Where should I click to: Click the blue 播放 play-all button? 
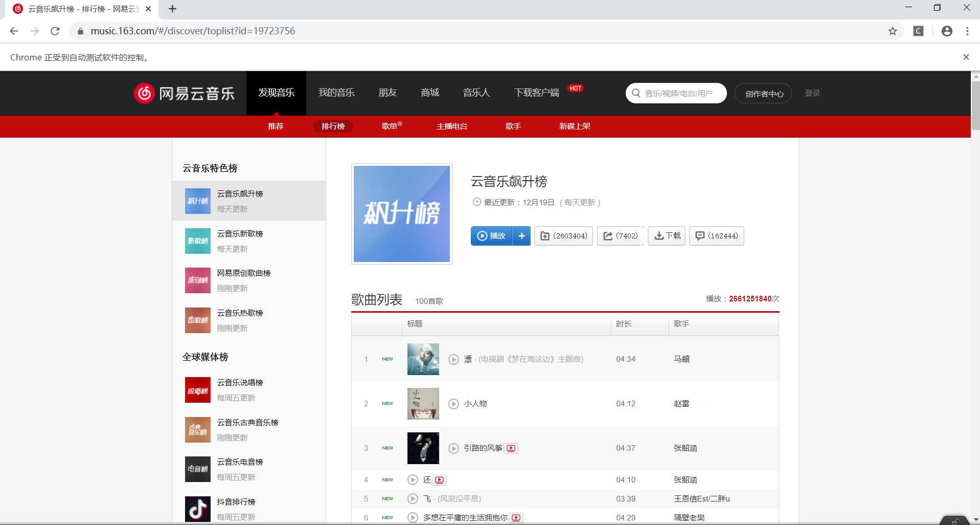pos(491,236)
